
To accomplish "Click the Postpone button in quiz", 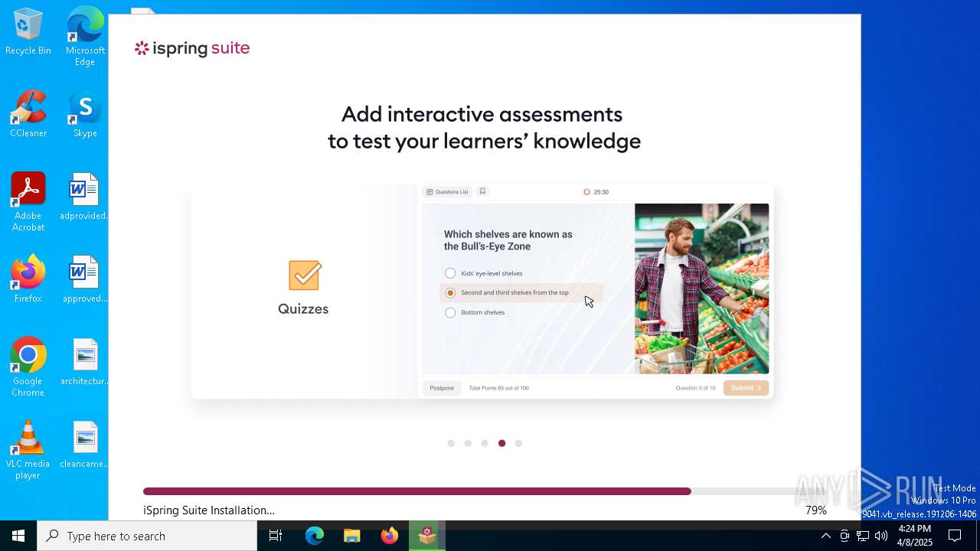I will [442, 388].
